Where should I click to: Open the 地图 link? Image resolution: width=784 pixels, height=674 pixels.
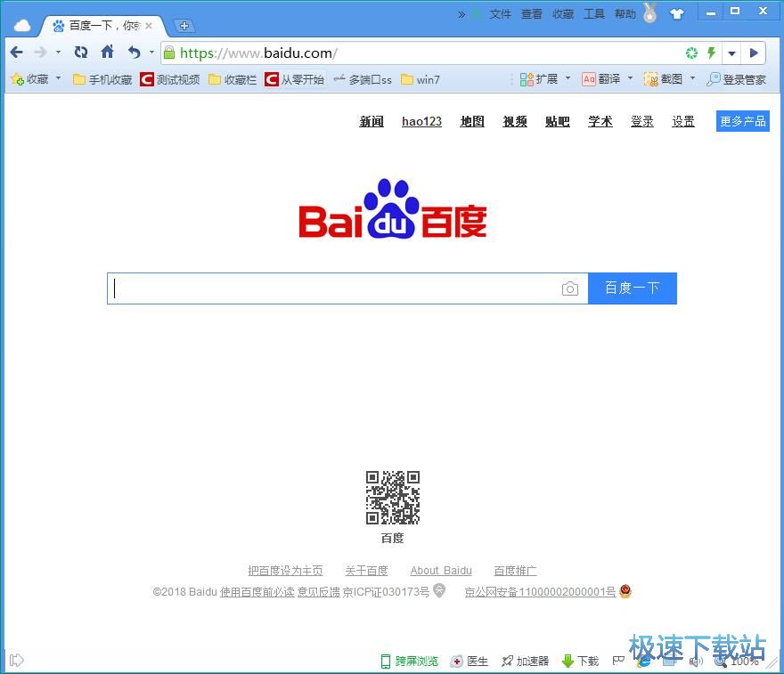(472, 121)
